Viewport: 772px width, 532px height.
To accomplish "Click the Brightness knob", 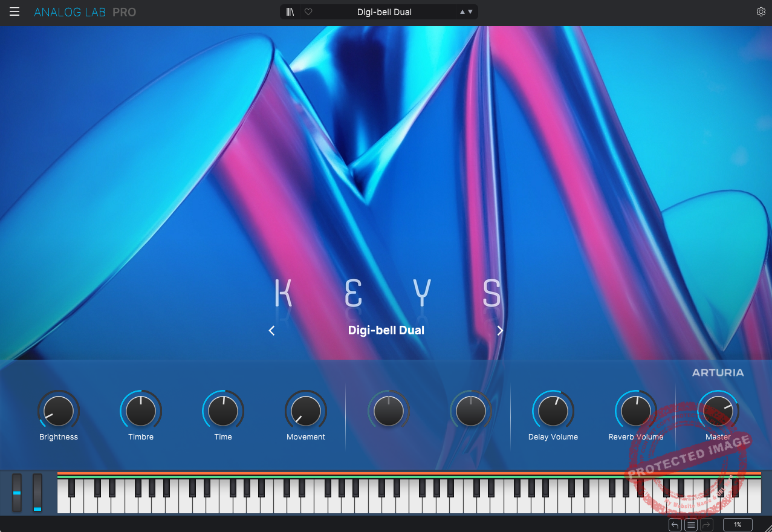I will [59, 411].
